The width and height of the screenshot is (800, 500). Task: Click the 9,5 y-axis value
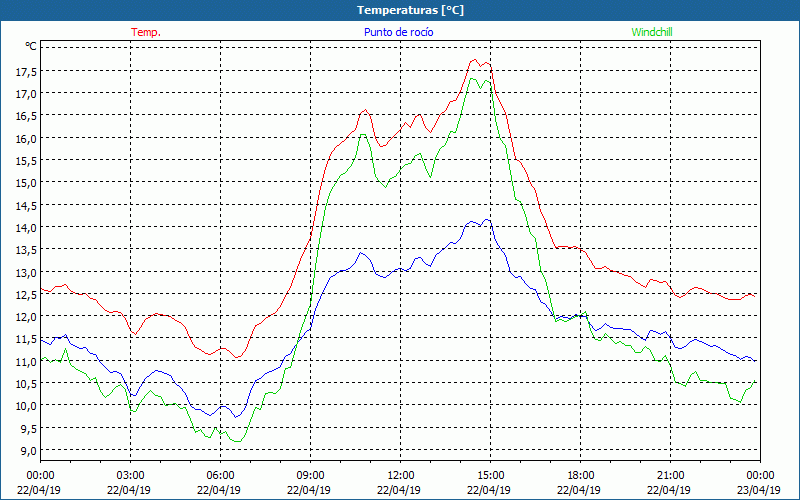click(29, 429)
